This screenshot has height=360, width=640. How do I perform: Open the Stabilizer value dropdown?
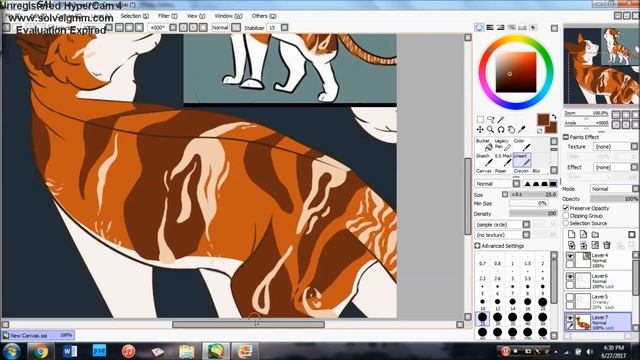284,27
